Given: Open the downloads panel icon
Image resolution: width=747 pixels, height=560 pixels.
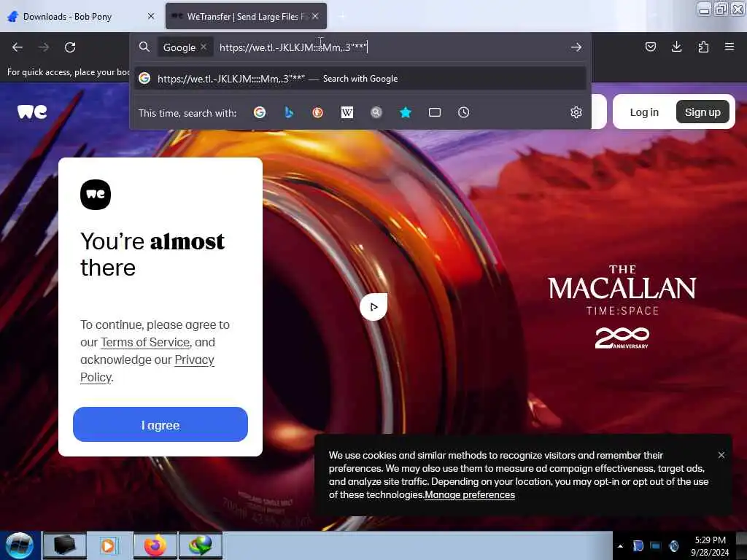Looking at the screenshot, I should click(676, 47).
